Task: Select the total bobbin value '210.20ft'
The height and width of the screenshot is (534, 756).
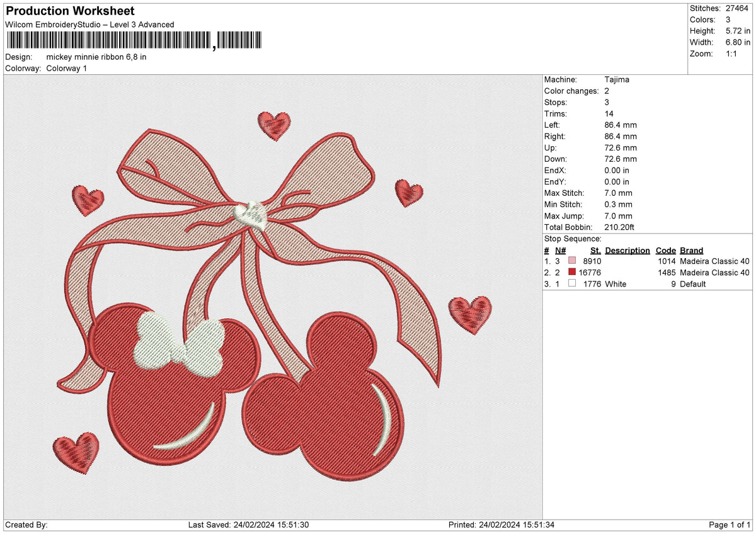Action: pyautogui.click(x=621, y=227)
